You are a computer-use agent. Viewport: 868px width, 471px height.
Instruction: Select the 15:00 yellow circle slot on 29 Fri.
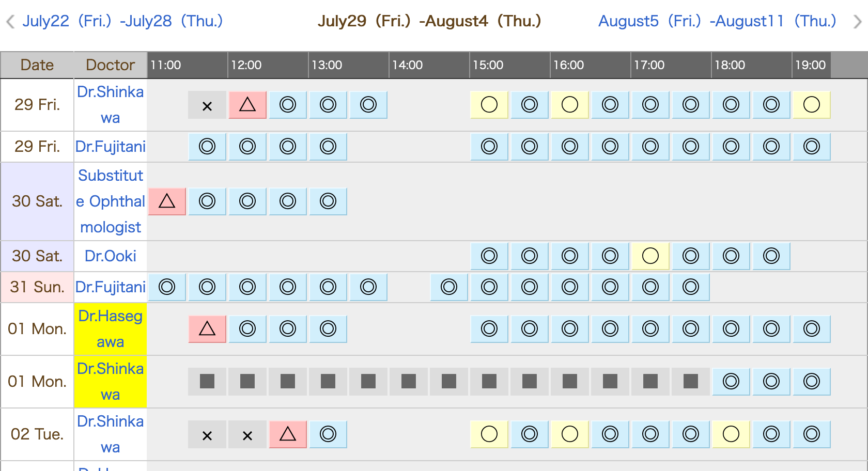pos(489,105)
